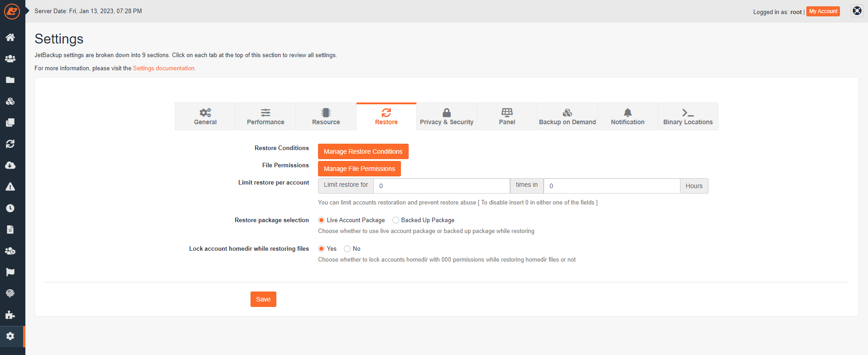Click the flag icon in sidebar
This screenshot has height=355, width=868.
[x=10, y=272]
